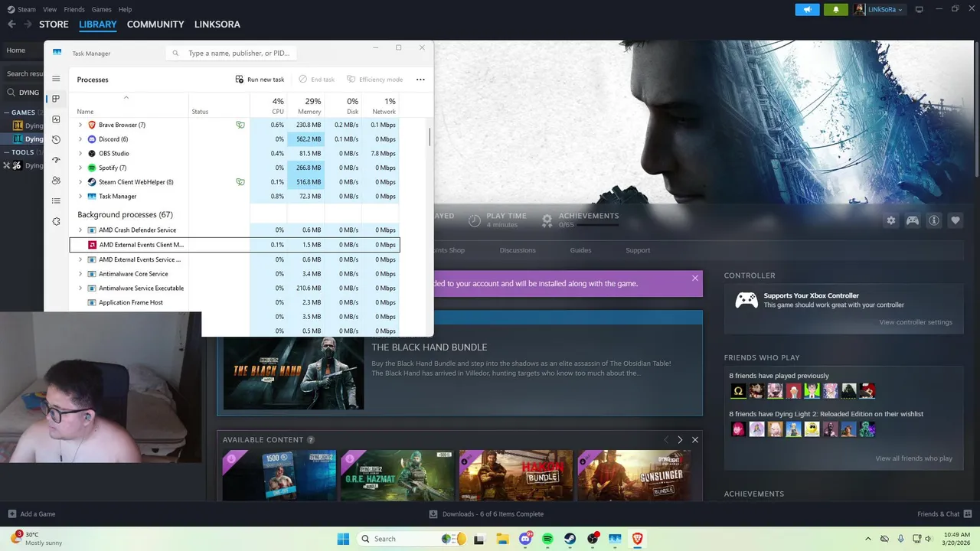Open App history in Task Manager sidebar
This screenshot has width=980, height=551.
coord(56,139)
